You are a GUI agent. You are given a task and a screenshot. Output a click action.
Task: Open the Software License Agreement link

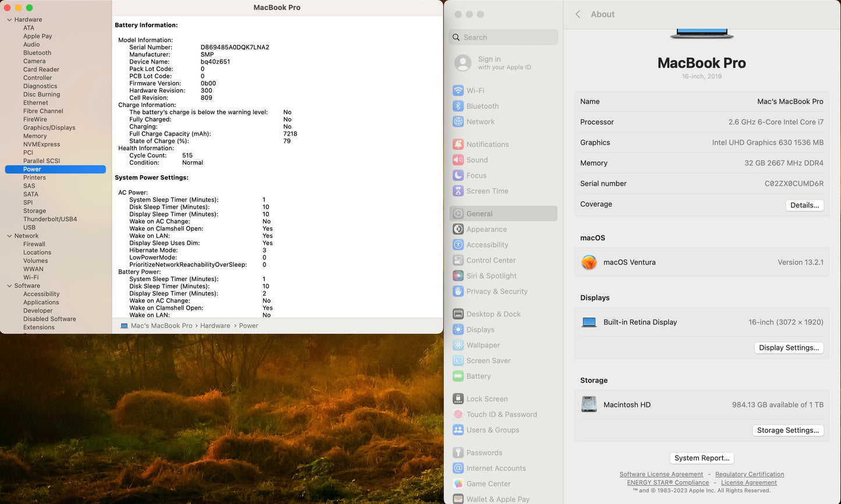[661, 474]
